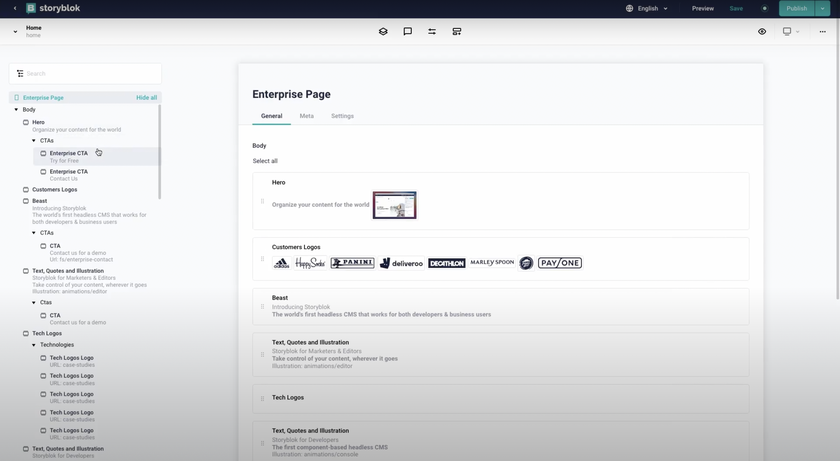Click the left tree panel scrollbar
Viewport: 840px width, 461px height.
tap(160, 152)
